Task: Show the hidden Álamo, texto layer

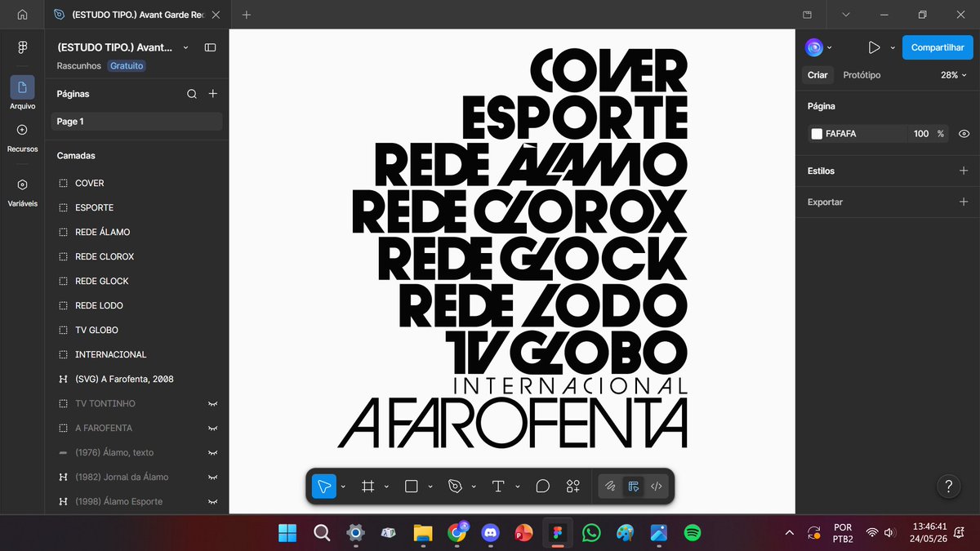Action: pyautogui.click(x=213, y=452)
